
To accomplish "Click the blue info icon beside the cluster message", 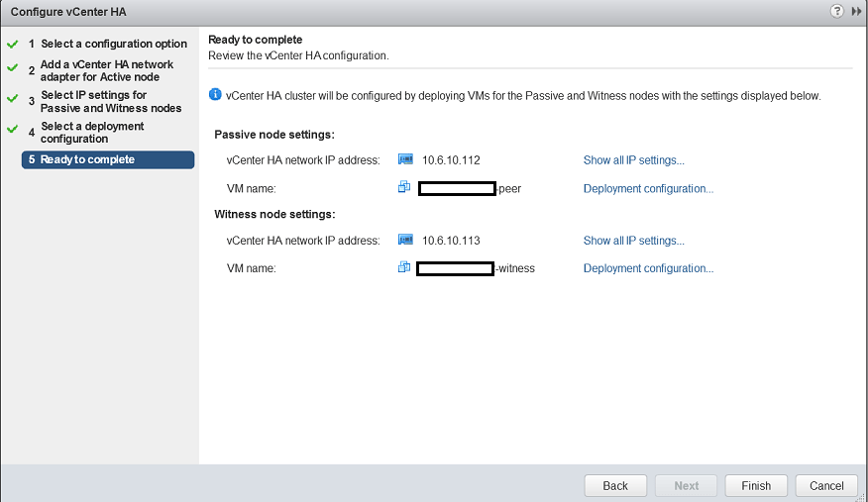I will pos(215,95).
